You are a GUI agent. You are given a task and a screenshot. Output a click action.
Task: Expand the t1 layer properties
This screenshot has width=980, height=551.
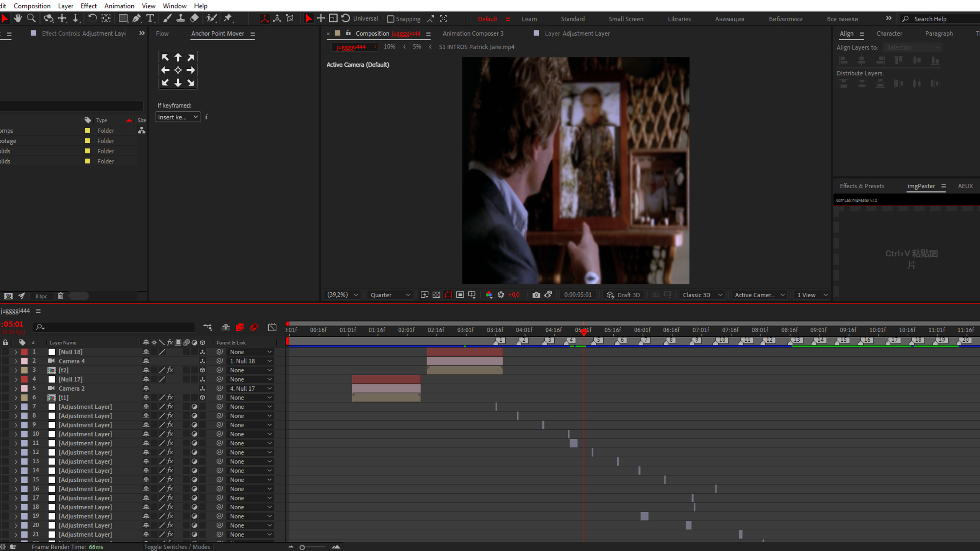click(16, 398)
